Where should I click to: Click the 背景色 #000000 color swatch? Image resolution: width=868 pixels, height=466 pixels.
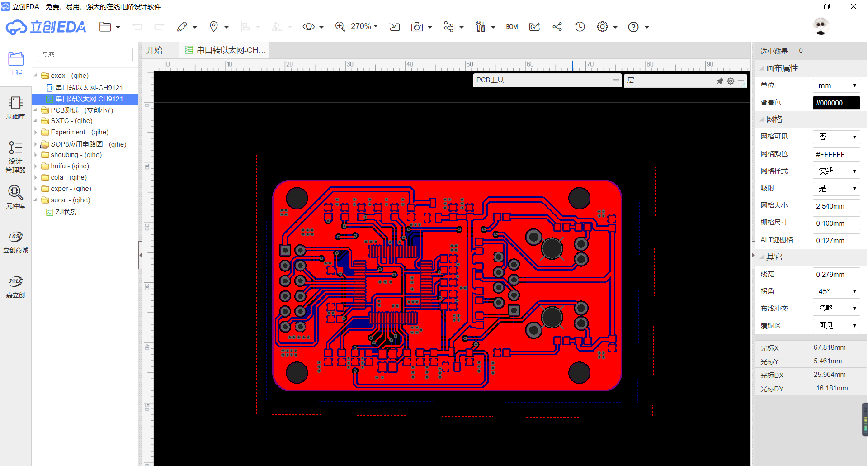point(836,103)
